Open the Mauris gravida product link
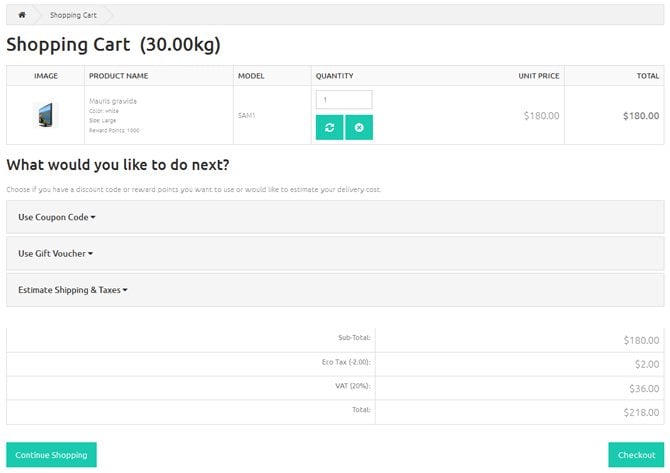This screenshot has width=670, height=473. point(113,101)
